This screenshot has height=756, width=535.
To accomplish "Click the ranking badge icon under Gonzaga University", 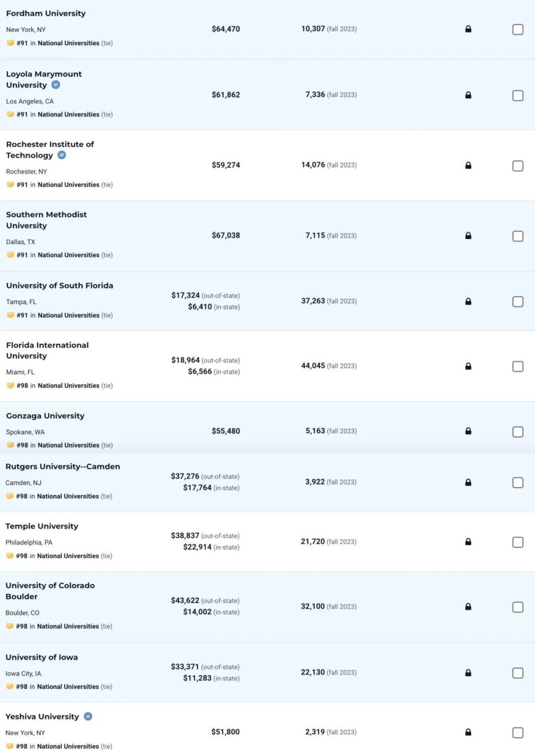I will [10, 445].
